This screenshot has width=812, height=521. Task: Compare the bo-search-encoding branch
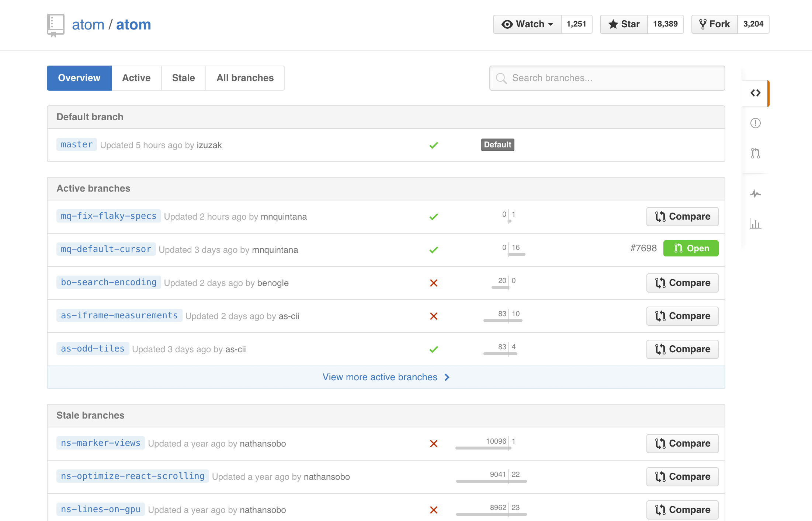[x=683, y=283]
